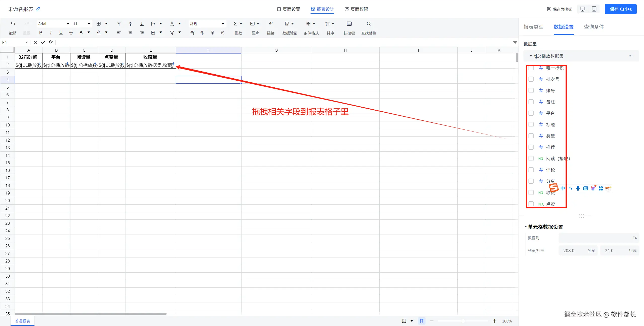The image size is (644, 326).
Task: Insert a link with link icon
Action: 270,24
